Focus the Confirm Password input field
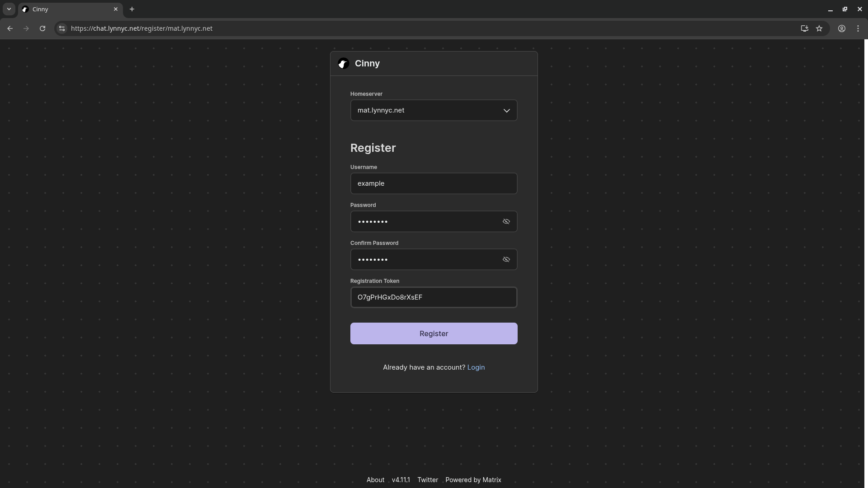Screen dimensions: 868x488 (434, 259)
